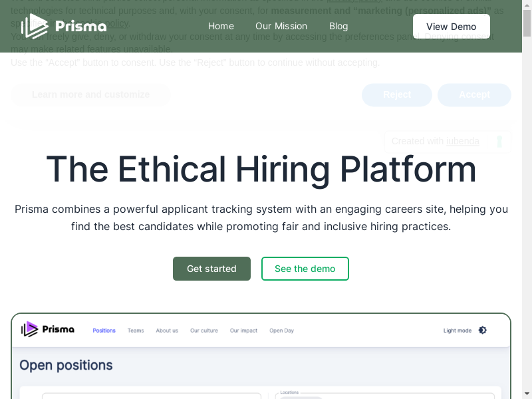Open the Home menu item

[x=221, y=26]
